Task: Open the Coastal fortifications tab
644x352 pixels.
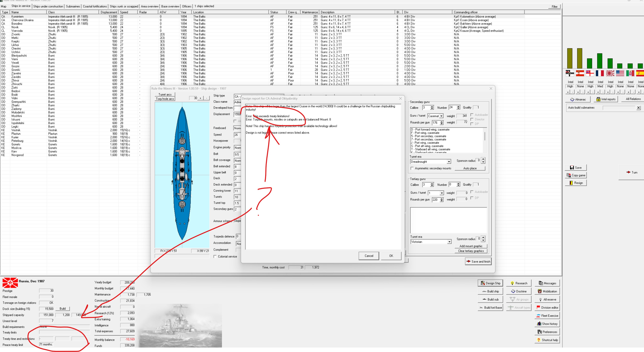Action: [x=95, y=6]
